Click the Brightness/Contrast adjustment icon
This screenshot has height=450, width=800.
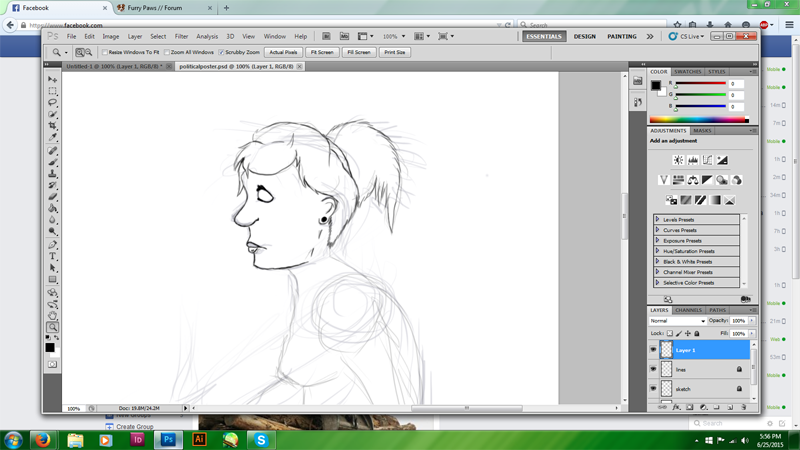pyautogui.click(x=678, y=160)
